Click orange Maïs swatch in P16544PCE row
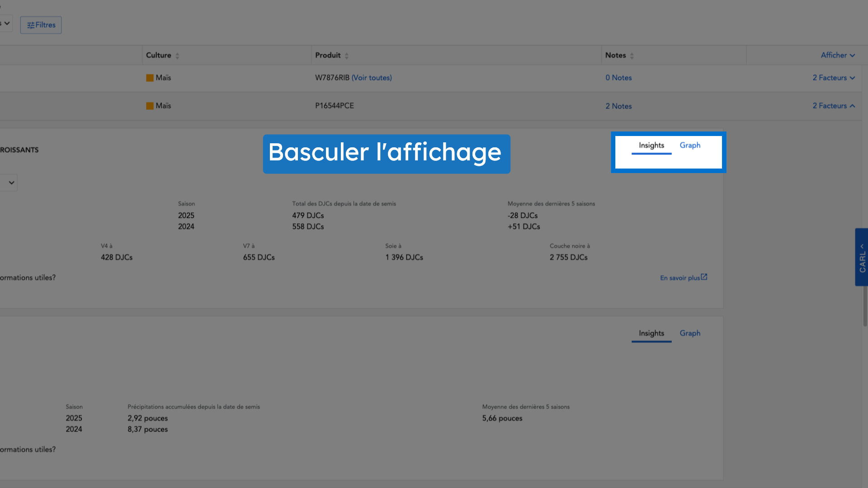868x488 pixels. [x=150, y=106]
